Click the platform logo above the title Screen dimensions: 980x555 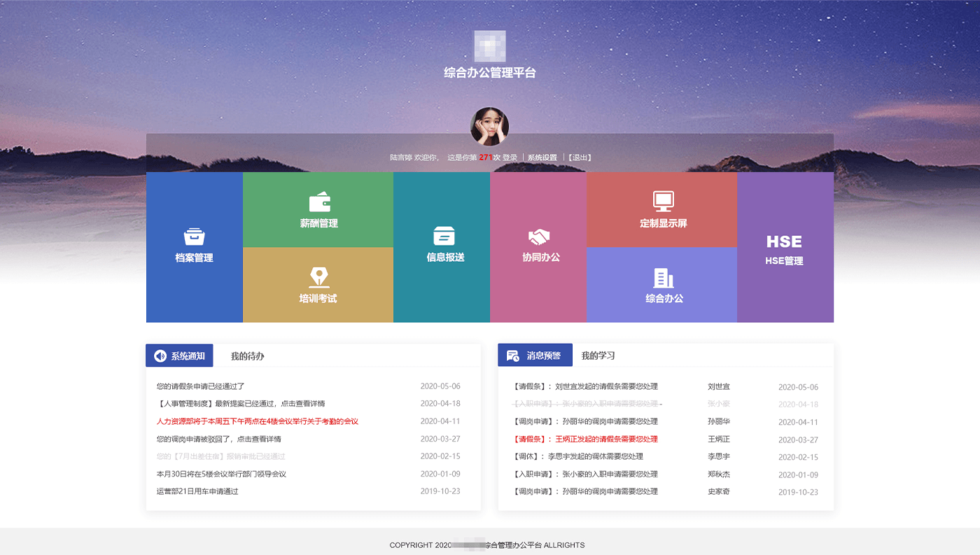[x=489, y=46]
